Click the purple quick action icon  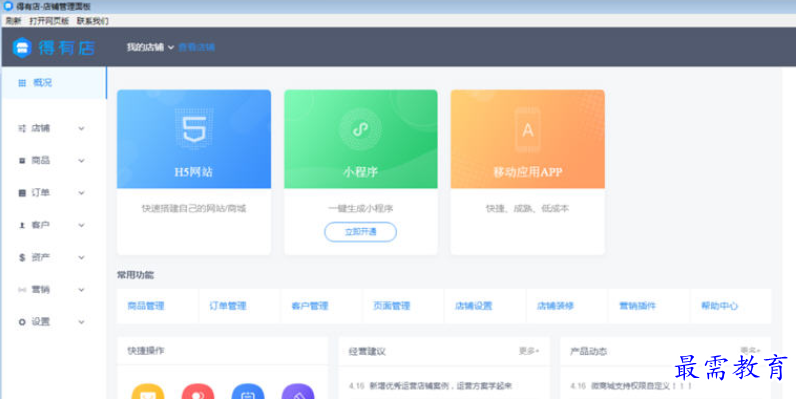(298, 392)
